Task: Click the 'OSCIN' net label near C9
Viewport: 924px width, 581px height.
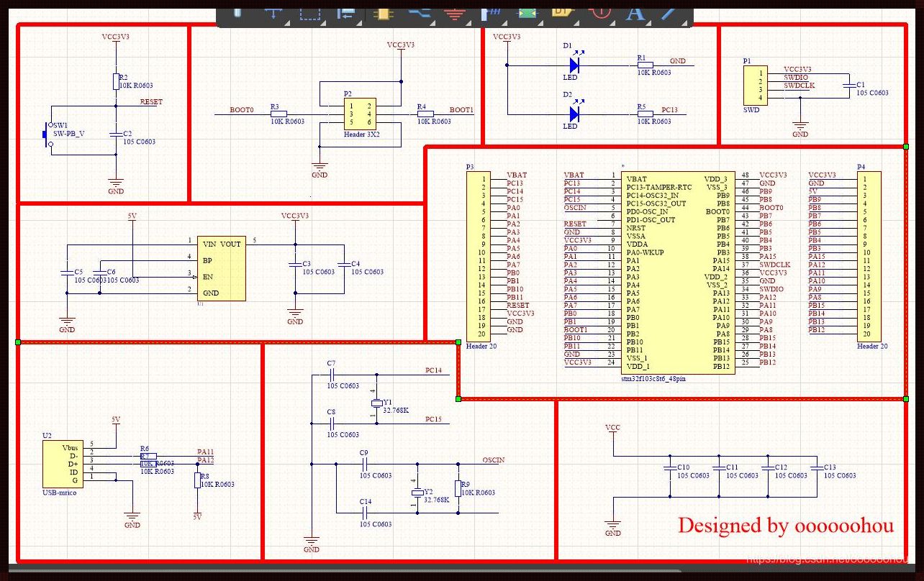Action: tap(494, 459)
